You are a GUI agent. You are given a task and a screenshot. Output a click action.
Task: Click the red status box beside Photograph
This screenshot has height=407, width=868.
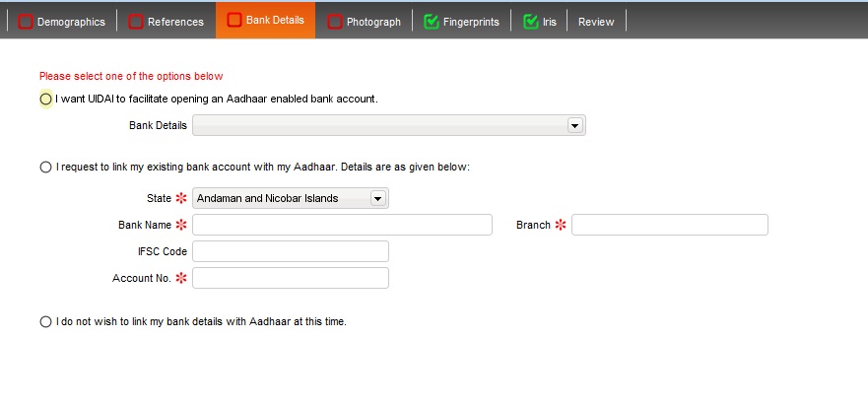click(x=334, y=22)
